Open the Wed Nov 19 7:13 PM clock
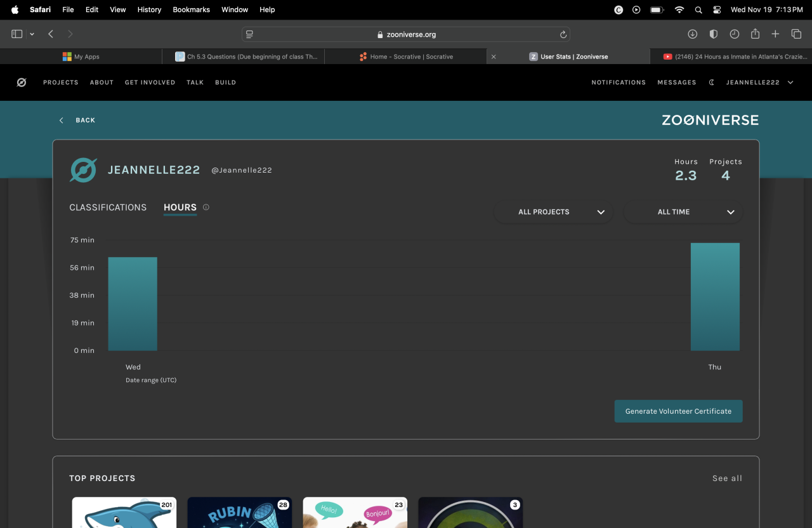The image size is (812, 528). (x=766, y=10)
